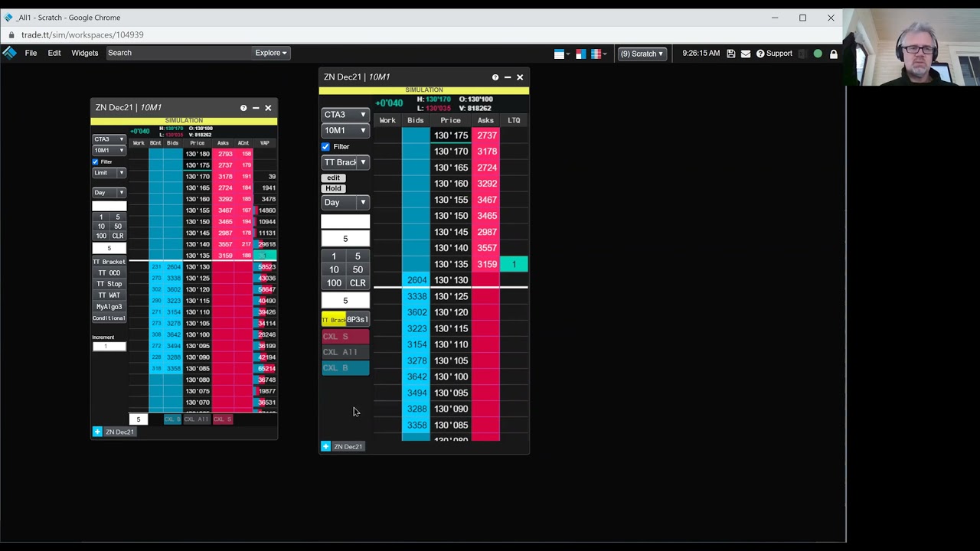Open the (9) Scratch workspace dropdown

point(642,54)
